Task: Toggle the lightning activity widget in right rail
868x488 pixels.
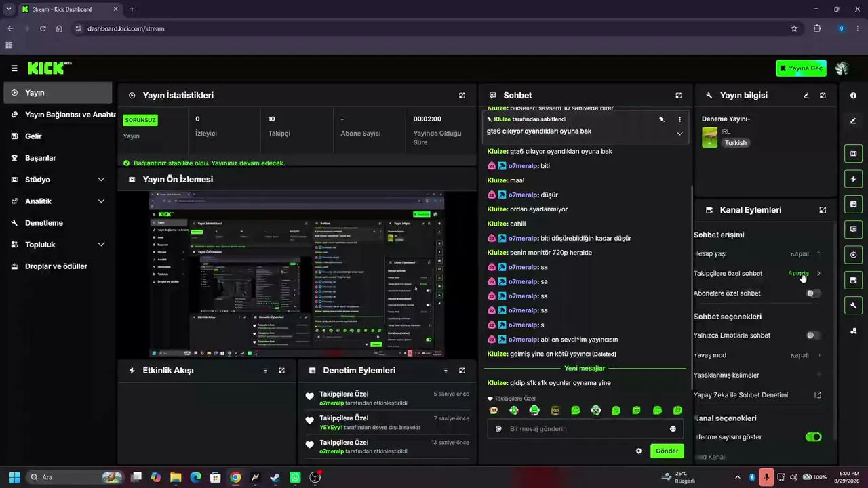Action: click(x=853, y=179)
